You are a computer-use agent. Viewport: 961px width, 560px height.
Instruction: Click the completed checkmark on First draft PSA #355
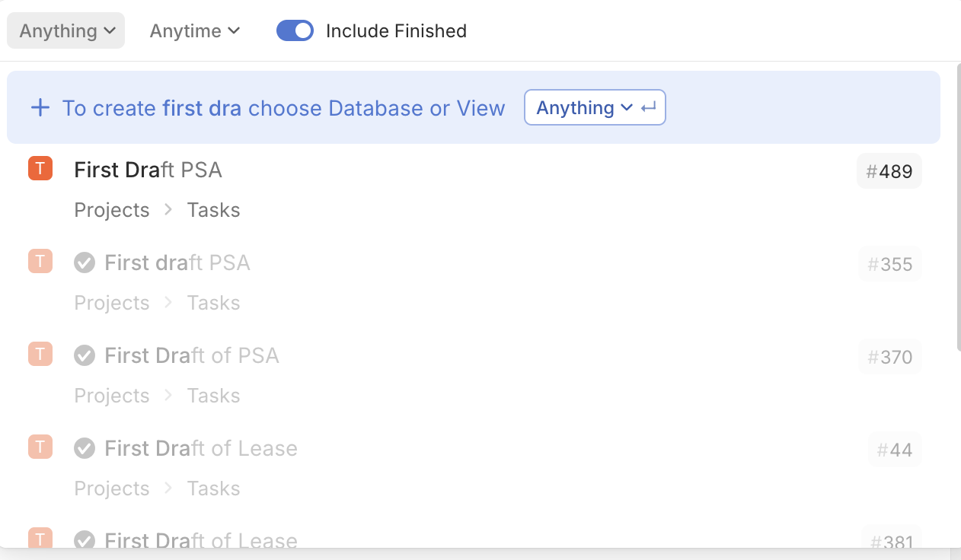pos(85,262)
